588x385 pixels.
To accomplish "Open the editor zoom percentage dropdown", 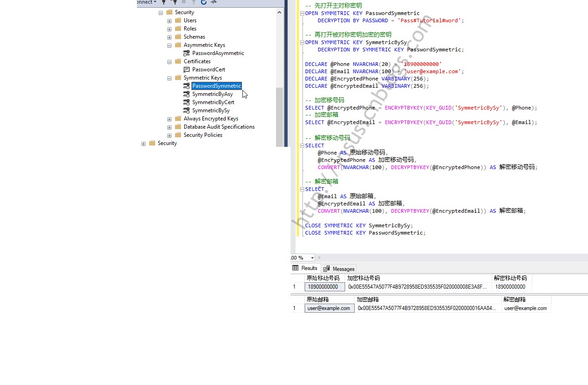I will coord(312,258).
